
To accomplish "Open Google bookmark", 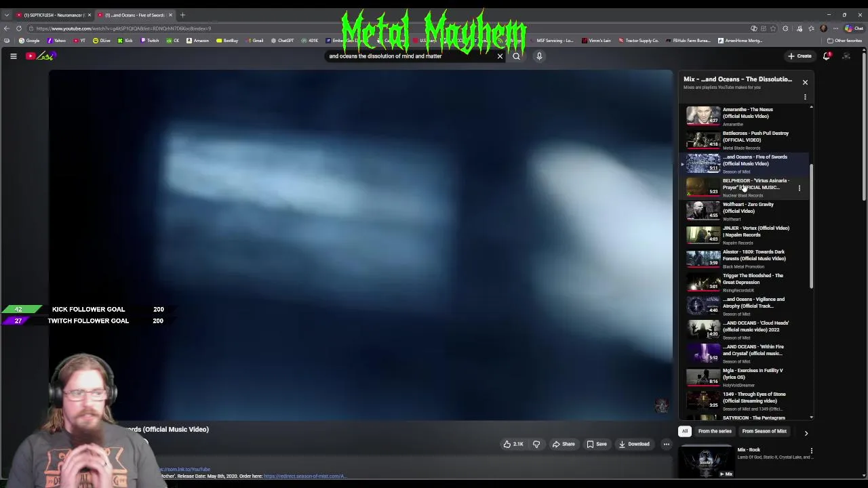I will pos(29,41).
